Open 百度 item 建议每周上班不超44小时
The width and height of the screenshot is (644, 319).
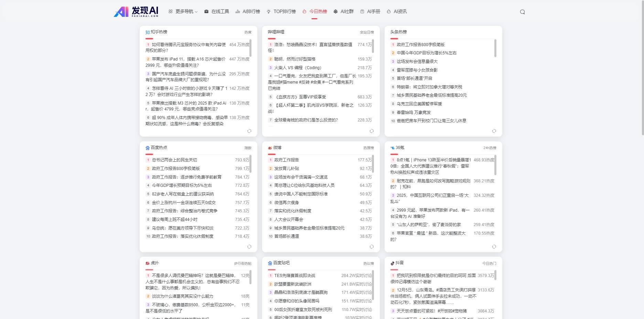coord(175,220)
